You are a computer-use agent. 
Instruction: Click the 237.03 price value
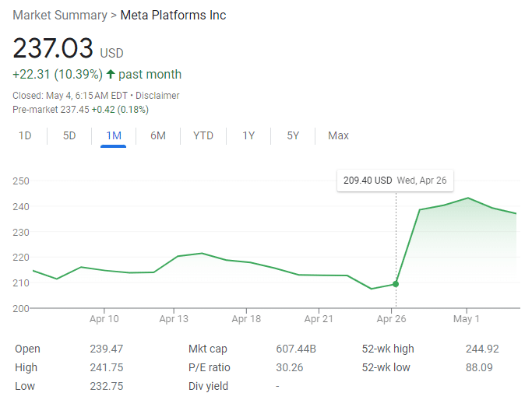(53, 47)
